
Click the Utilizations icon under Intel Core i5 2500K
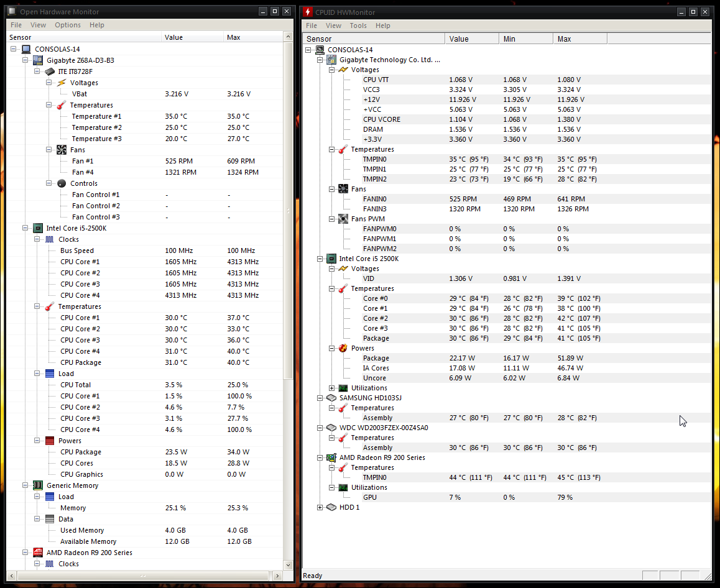(x=343, y=388)
